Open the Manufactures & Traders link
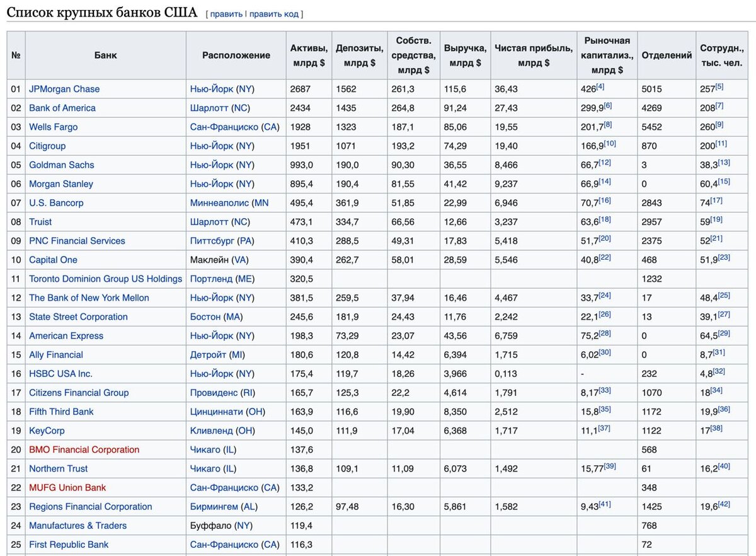The width and height of the screenshot is (756, 556). pyautogui.click(x=77, y=525)
